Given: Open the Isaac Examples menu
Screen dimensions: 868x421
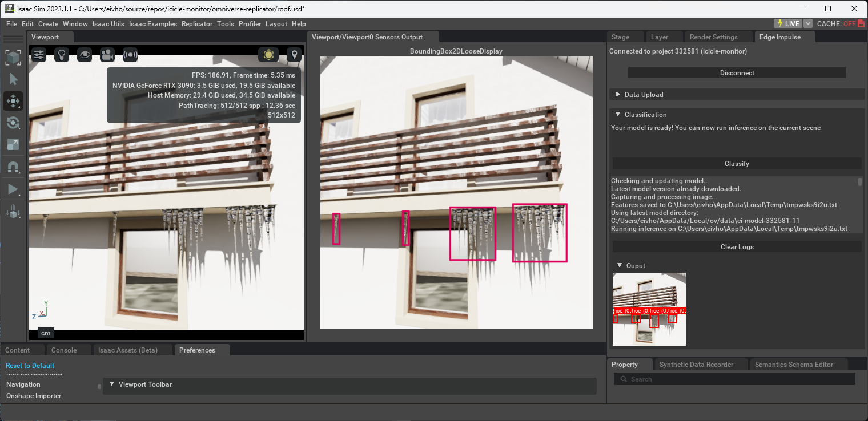Looking at the screenshot, I should tap(153, 24).
